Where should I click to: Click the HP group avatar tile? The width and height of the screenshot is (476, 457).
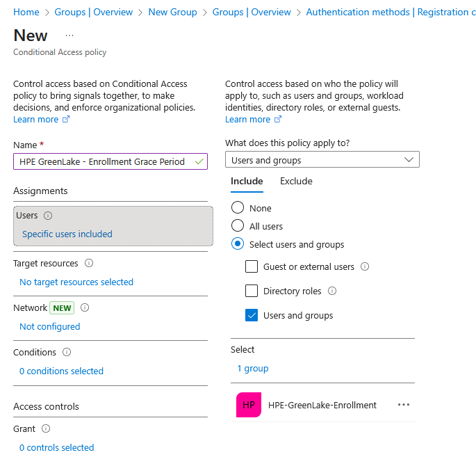pyautogui.click(x=248, y=405)
